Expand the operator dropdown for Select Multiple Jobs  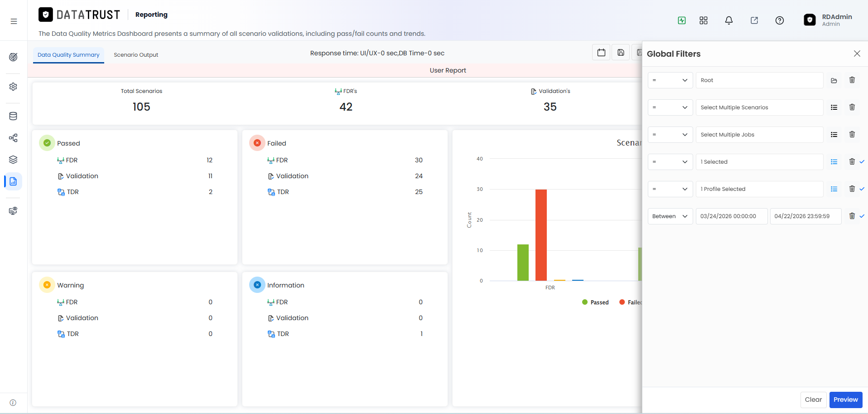[x=670, y=135]
